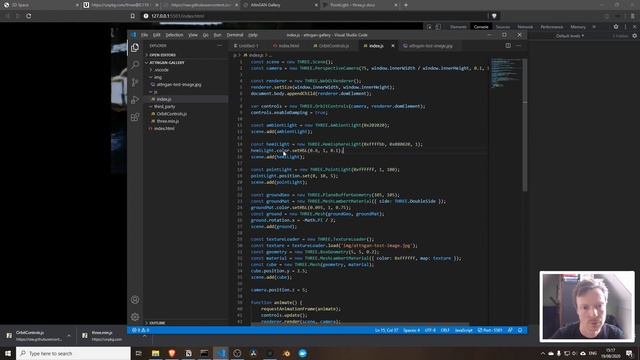Open the File menu in VS Code
Screen dimensions: 640x360
pos(144,35)
